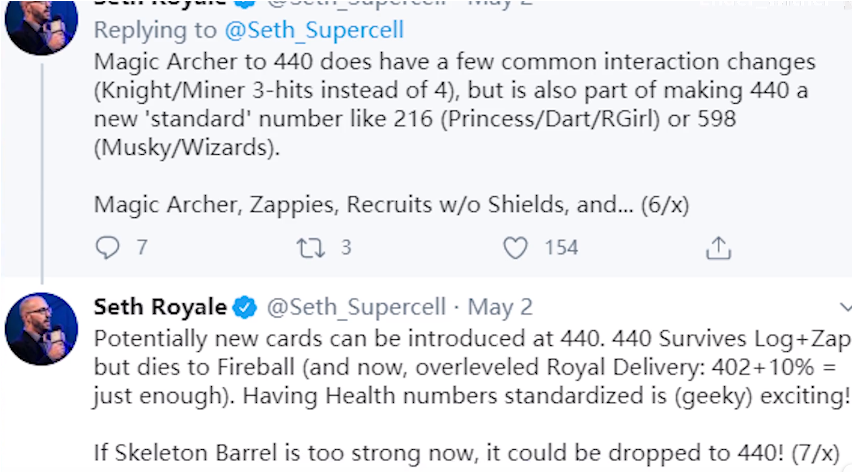Screen dimensions: 853x473
Task: Click the line mentioning overleveled Royal Delivery
Action: tap(465, 367)
